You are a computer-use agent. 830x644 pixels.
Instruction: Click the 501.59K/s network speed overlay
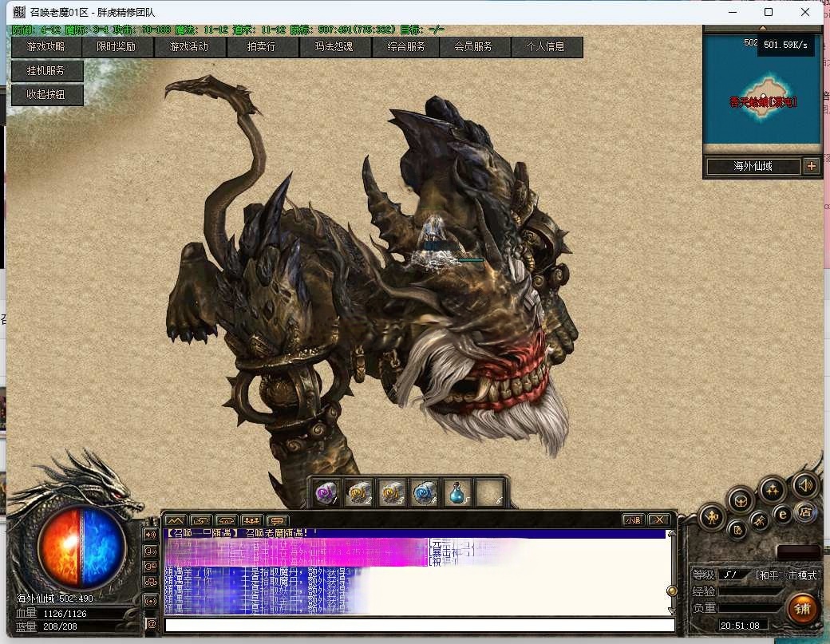pyautogui.click(x=785, y=45)
